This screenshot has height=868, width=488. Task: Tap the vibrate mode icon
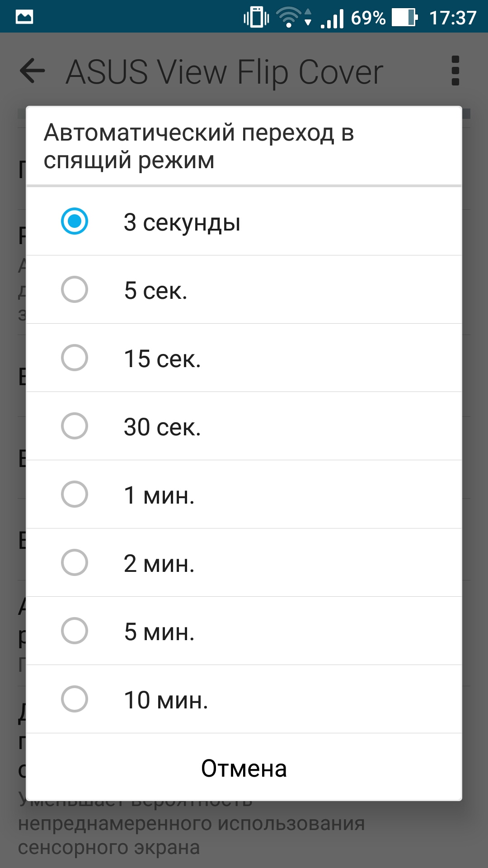click(256, 18)
